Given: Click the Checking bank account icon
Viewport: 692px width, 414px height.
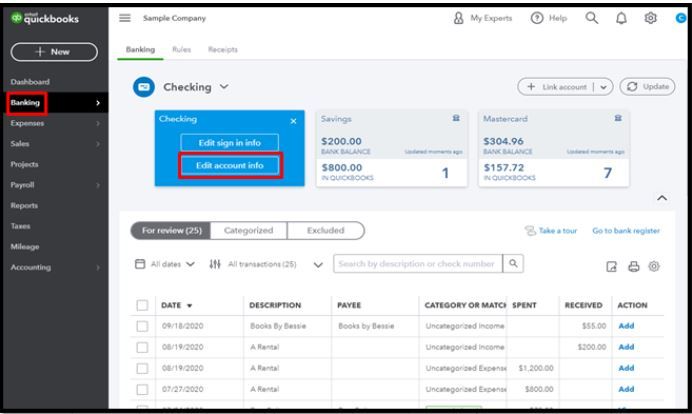Looking at the screenshot, I should tap(144, 87).
